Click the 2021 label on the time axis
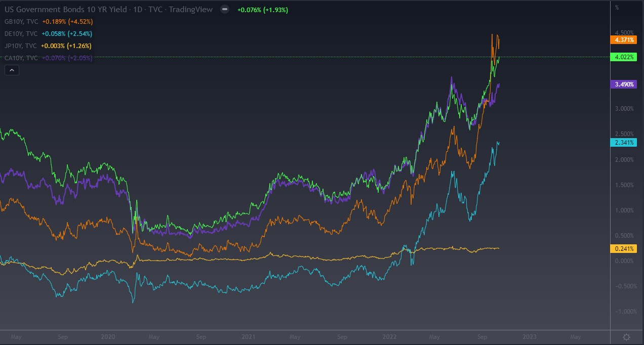 tap(249, 336)
